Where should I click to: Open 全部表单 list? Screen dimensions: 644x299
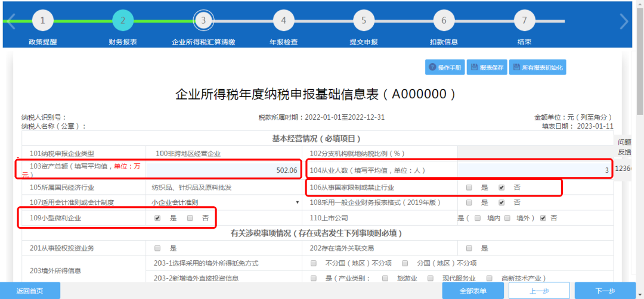tap(473, 291)
